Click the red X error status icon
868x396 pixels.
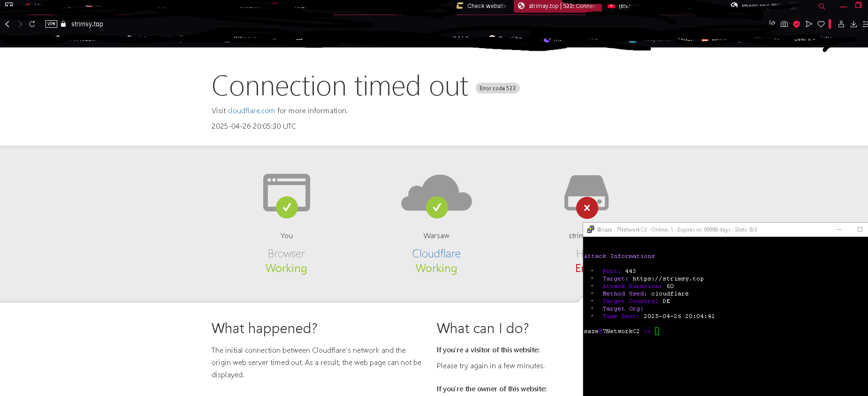point(587,208)
